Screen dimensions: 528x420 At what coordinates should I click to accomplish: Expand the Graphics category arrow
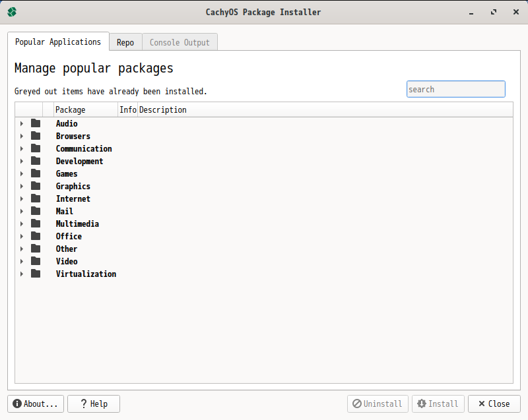pos(22,186)
